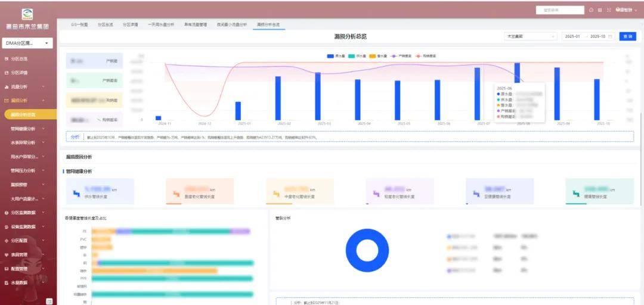Toggle 供水量 series in chart legend

[x=355, y=55]
